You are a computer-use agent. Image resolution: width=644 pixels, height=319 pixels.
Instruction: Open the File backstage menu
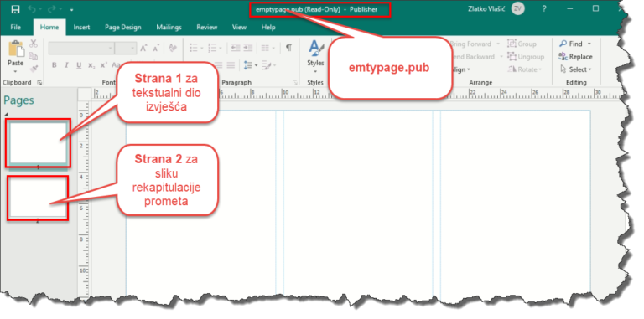(16, 28)
